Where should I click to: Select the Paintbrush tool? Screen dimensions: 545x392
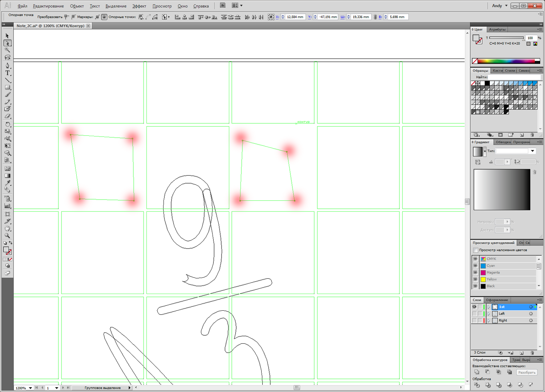click(x=7, y=94)
